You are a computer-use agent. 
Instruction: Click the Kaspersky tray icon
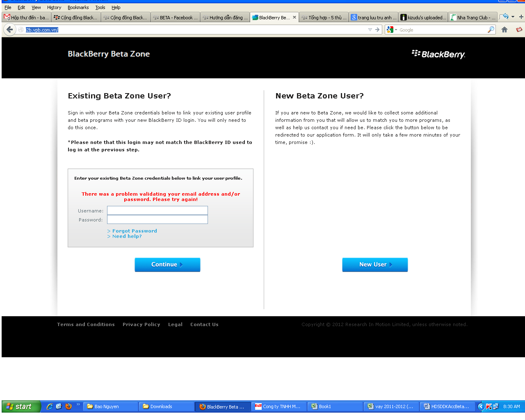[x=488, y=406]
